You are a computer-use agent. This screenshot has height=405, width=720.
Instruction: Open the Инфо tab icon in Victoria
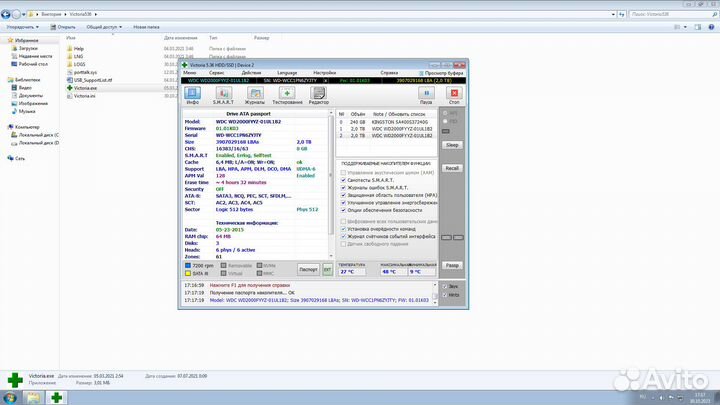192,93
